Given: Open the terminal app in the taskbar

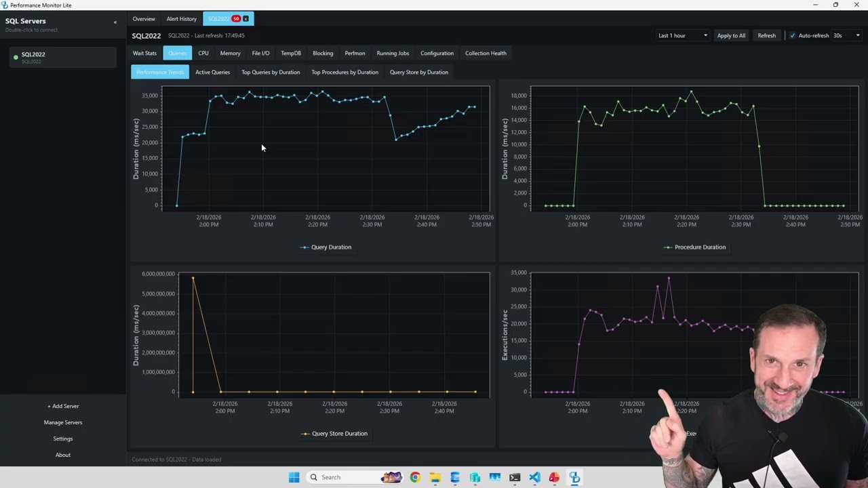Looking at the screenshot, I should tap(515, 477).
